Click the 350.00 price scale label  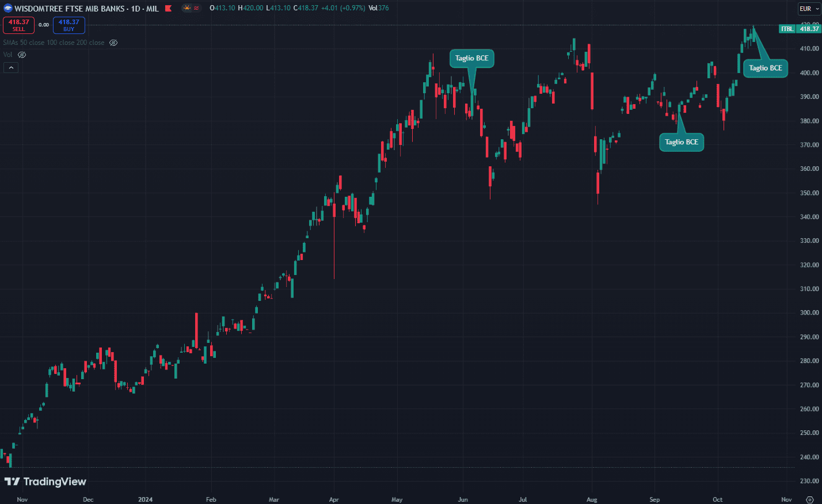[809, 193]
